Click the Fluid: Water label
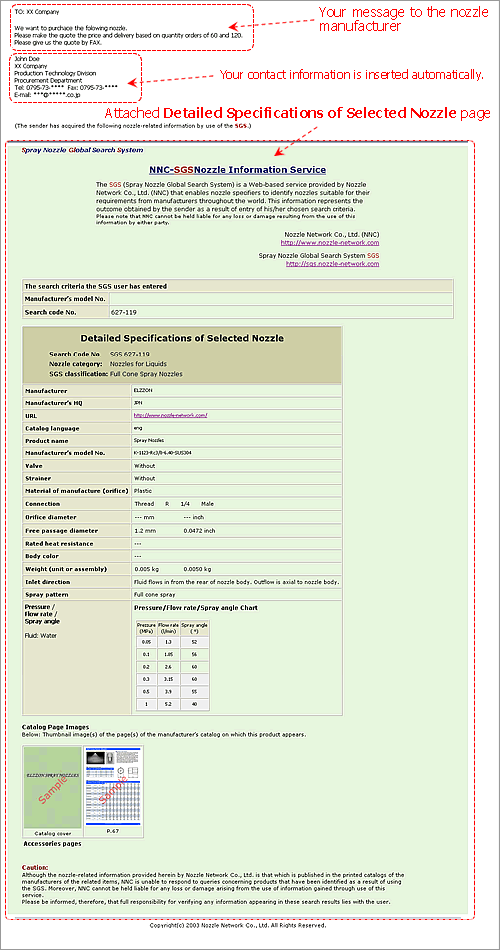Image resolution: width=500 pixels, height=950 pixels. [40, 635]
